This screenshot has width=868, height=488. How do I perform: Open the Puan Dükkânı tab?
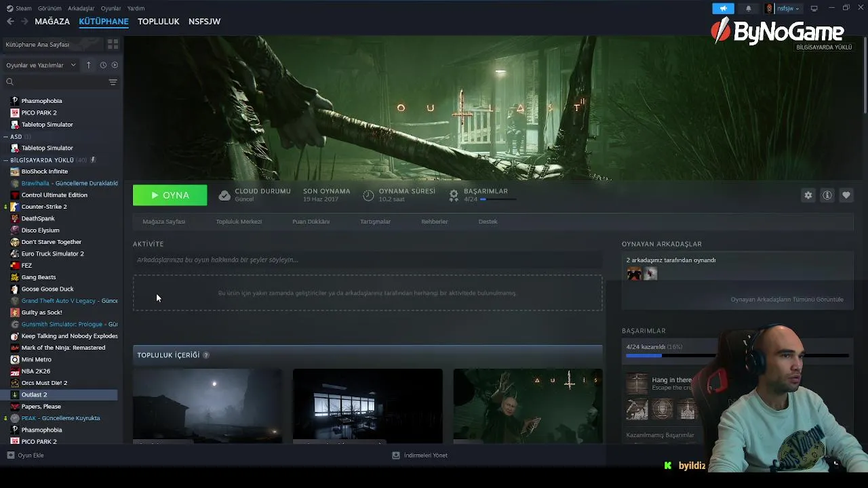click(311, 222)
